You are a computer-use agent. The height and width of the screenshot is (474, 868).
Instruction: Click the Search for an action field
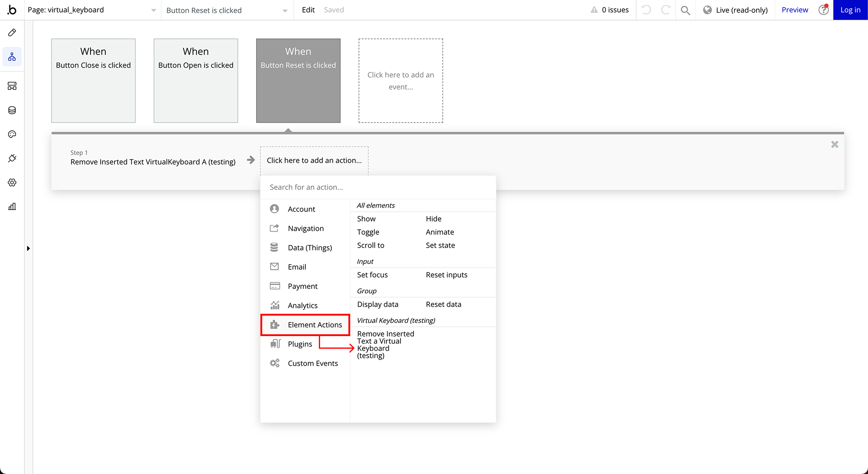point(377,187)
